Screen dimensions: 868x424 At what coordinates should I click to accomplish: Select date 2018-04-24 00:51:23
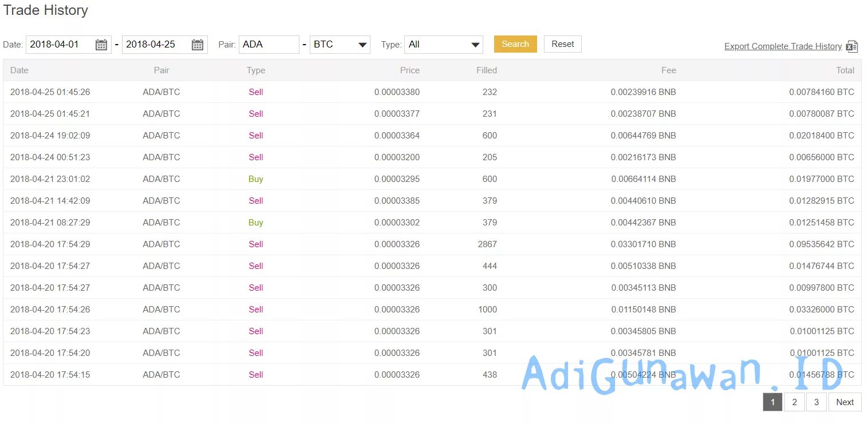pyautogui.click(x=50, y=157)
